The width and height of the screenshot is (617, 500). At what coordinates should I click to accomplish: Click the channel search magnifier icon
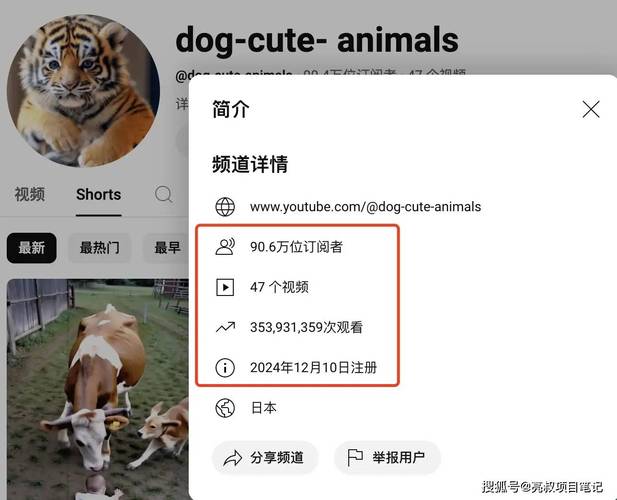click(163, 194)
